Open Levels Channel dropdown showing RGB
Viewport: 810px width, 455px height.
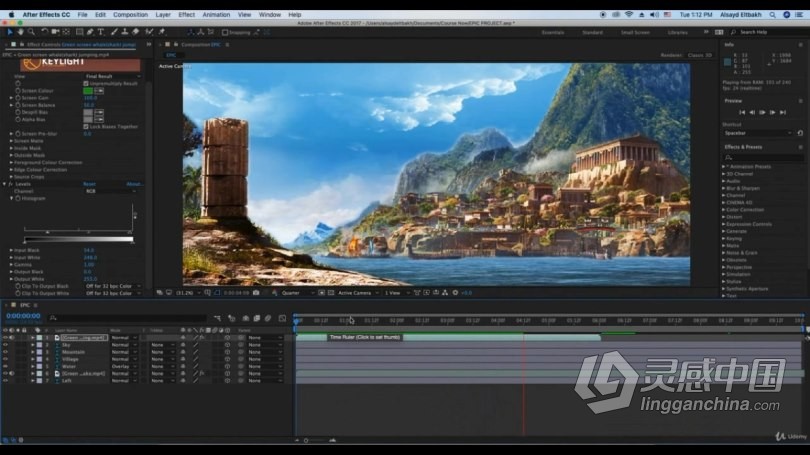pos(111,191)
